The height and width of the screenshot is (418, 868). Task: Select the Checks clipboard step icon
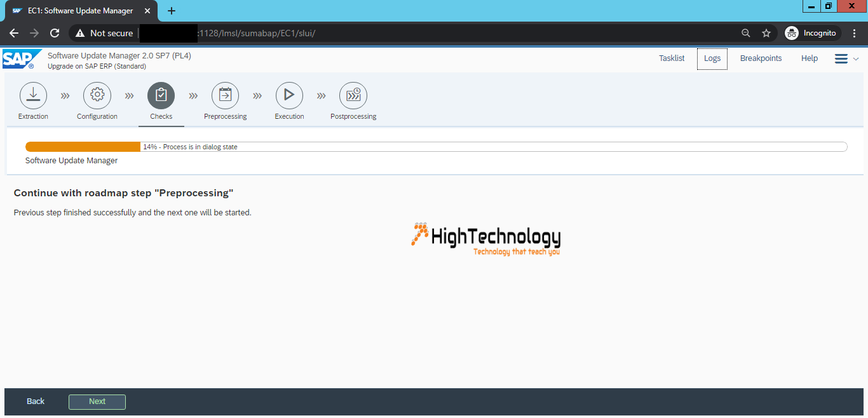(161, 95)
